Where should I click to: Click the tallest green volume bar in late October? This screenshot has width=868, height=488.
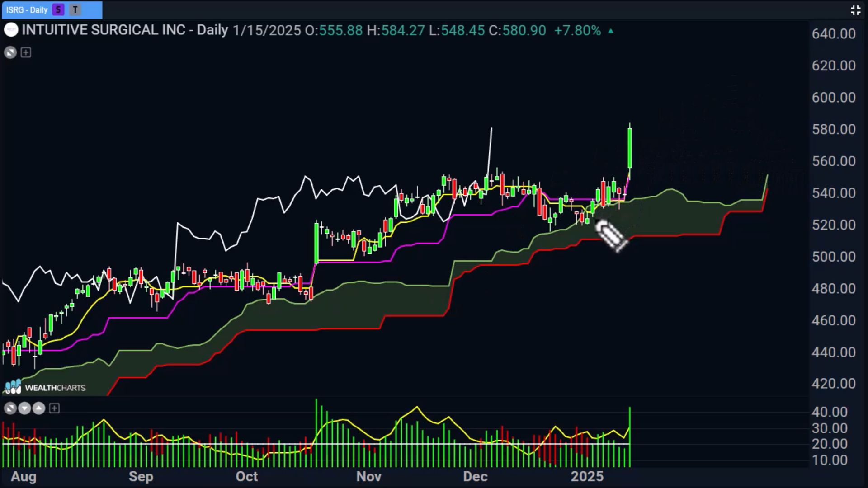[x=316, y=433]
